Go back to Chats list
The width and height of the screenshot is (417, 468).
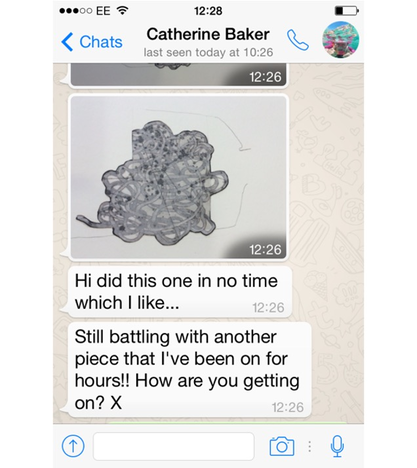pyautogui.click(x=92, y=42)
